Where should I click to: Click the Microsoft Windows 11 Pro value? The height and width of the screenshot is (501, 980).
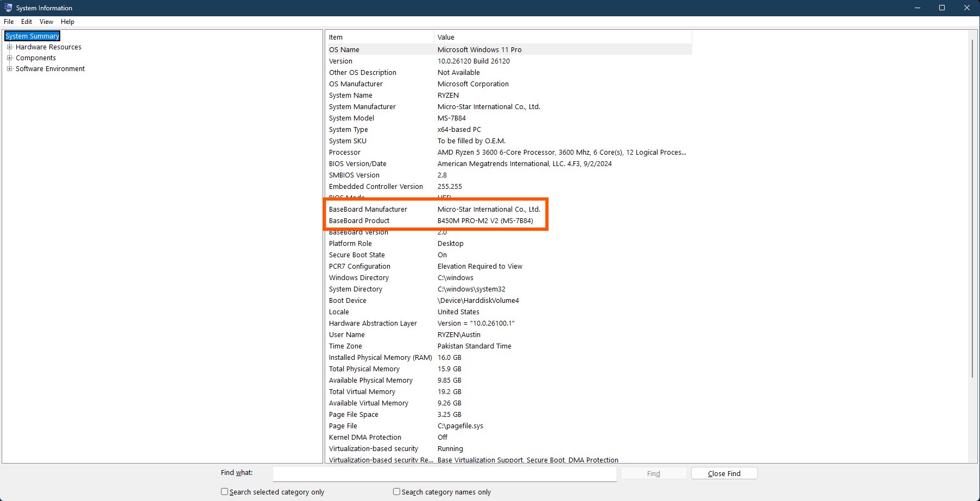[479, 49]
